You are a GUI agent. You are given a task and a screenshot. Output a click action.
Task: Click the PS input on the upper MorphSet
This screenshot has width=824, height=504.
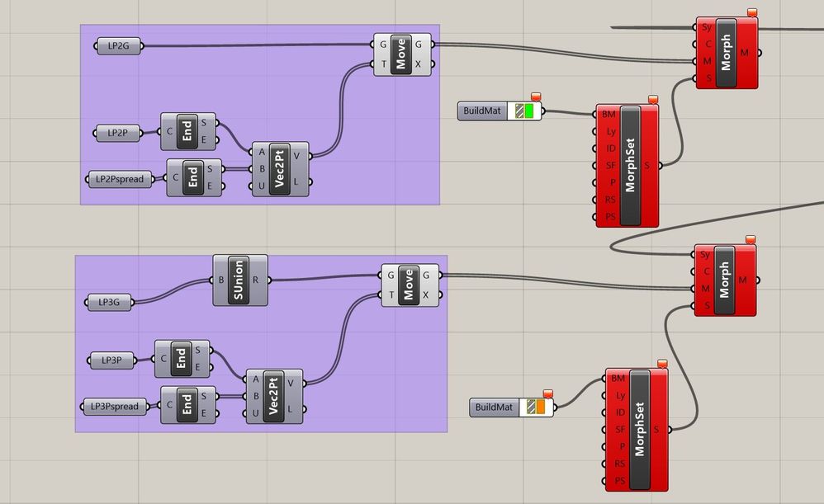click(x=610, y=217)
